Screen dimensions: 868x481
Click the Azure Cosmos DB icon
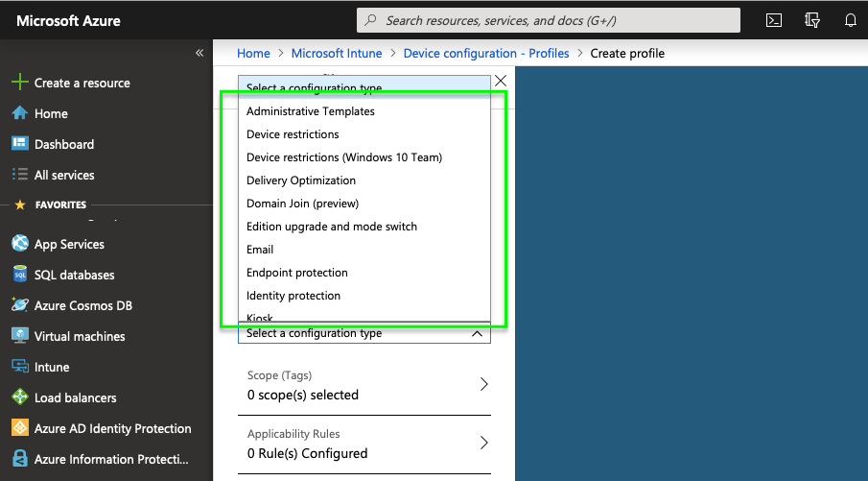pos(20,304)
